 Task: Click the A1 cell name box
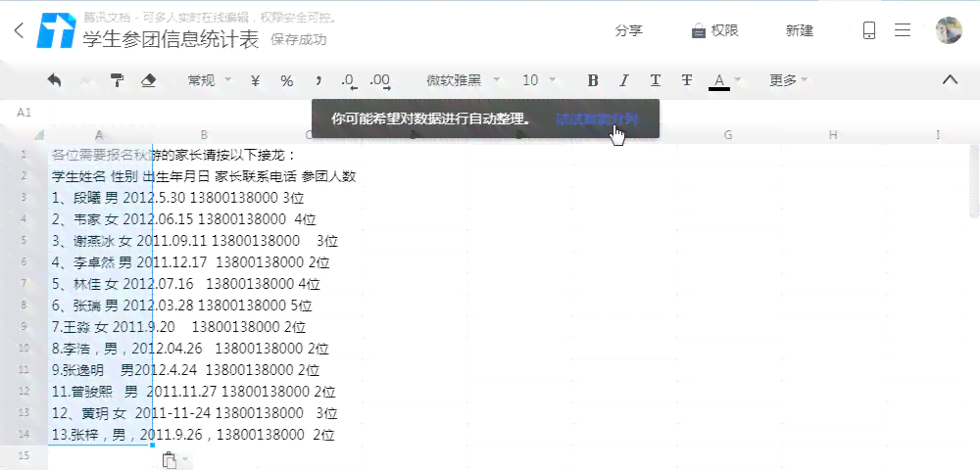(x=24, y=113)
